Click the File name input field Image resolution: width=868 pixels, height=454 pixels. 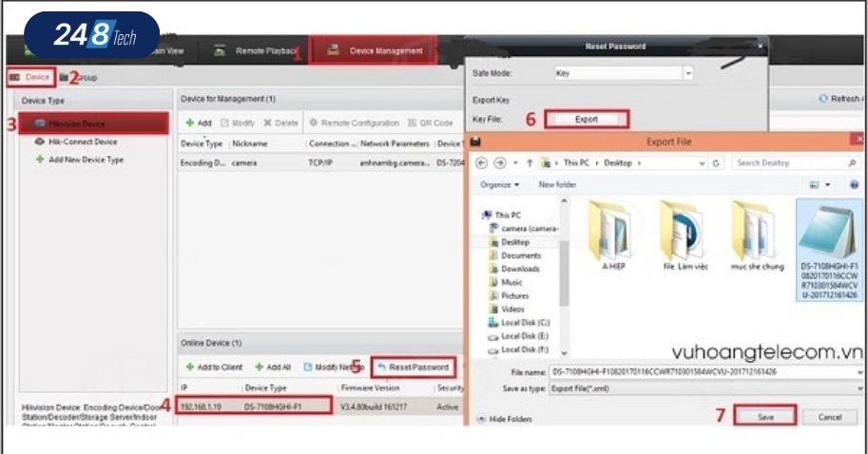[x=704, y=372]
